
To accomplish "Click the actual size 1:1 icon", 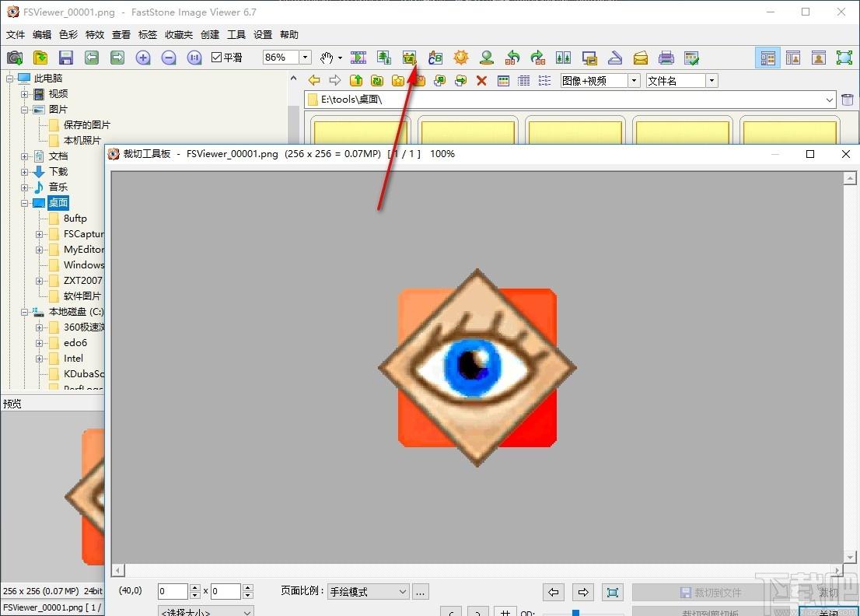I will [x=194, y=58].
